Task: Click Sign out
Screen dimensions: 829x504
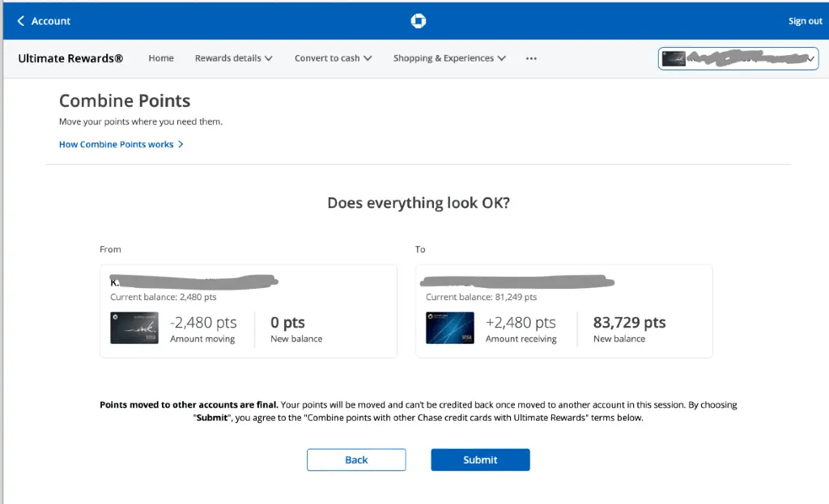Action: click(x=806, y=21)
